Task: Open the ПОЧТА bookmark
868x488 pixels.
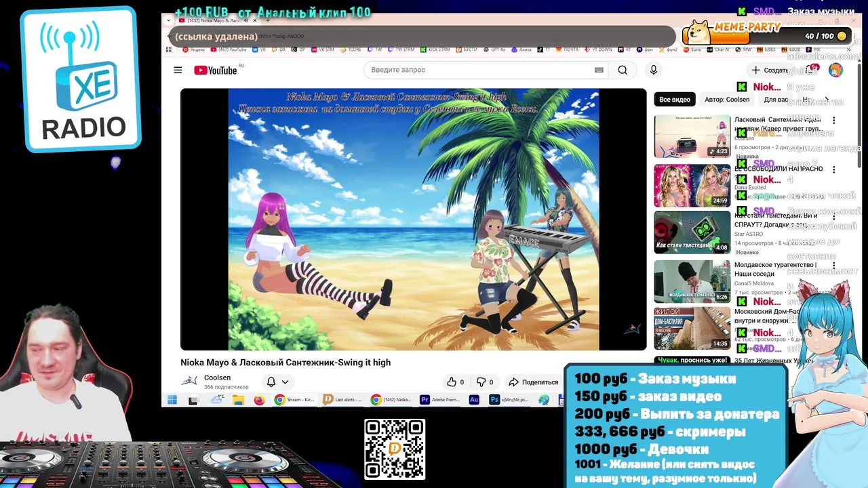Action: pos(568,49)
